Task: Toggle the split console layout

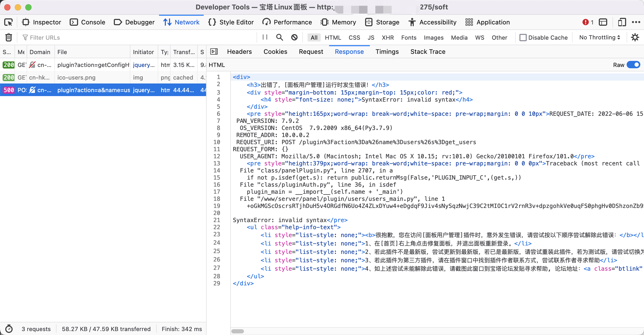Action: pyautogui.click(x=603, y=22)
